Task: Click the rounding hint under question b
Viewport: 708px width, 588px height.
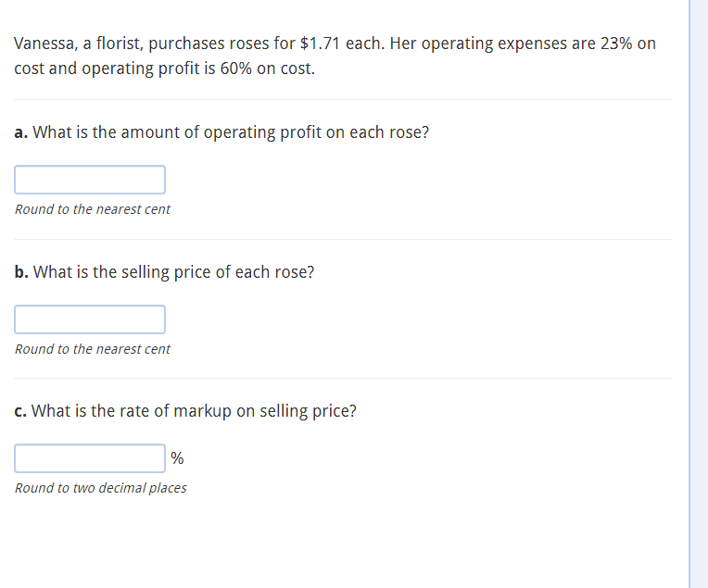Action: pos(93,349)
